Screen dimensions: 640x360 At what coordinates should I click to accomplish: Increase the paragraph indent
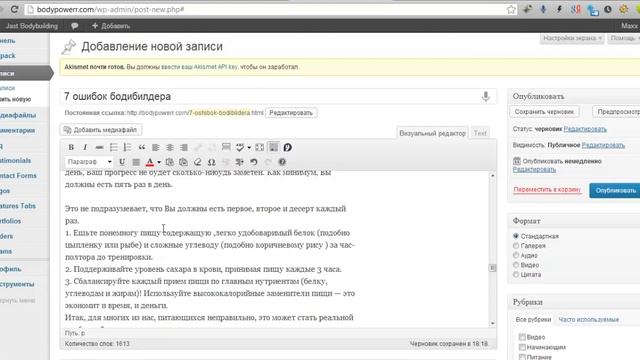[x=240, y=162]
